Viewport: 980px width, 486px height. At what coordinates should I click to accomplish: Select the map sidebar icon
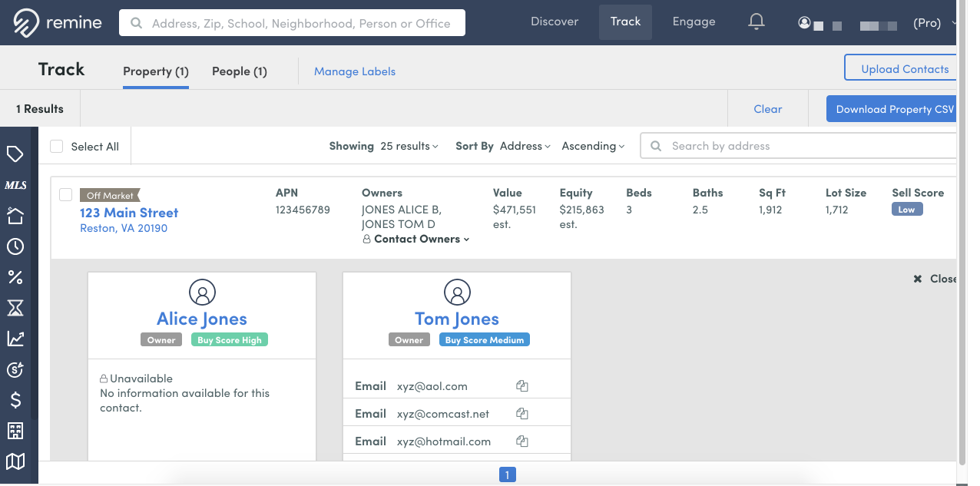click(x=15, y=461)
